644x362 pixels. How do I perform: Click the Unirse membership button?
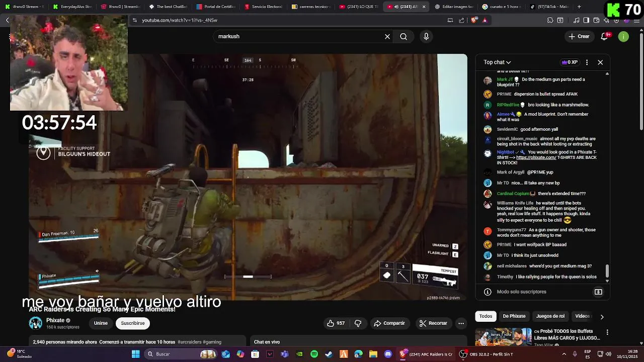101,323
